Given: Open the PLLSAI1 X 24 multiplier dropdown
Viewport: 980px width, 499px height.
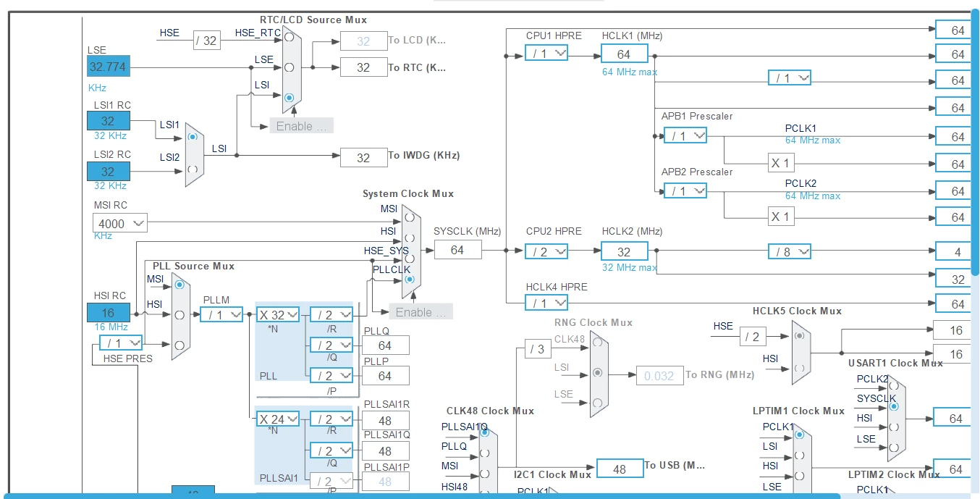Looking at the screenshot, I should pos(278,419).
